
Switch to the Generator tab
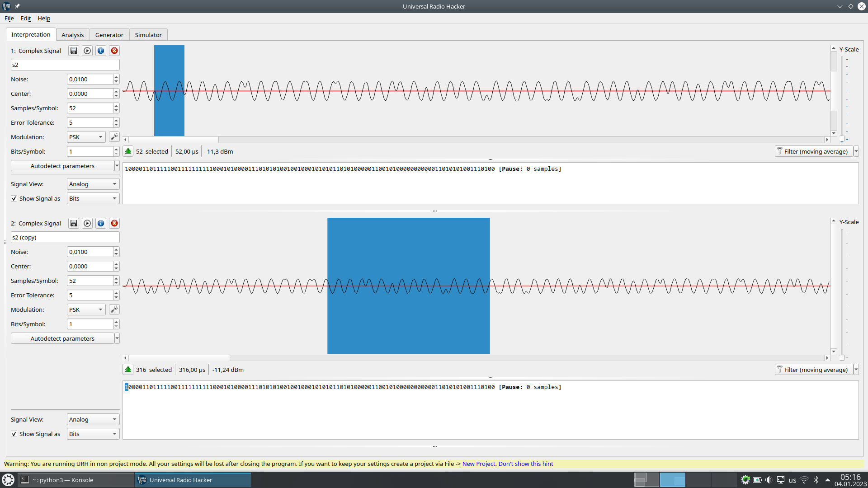coord(109,35)
